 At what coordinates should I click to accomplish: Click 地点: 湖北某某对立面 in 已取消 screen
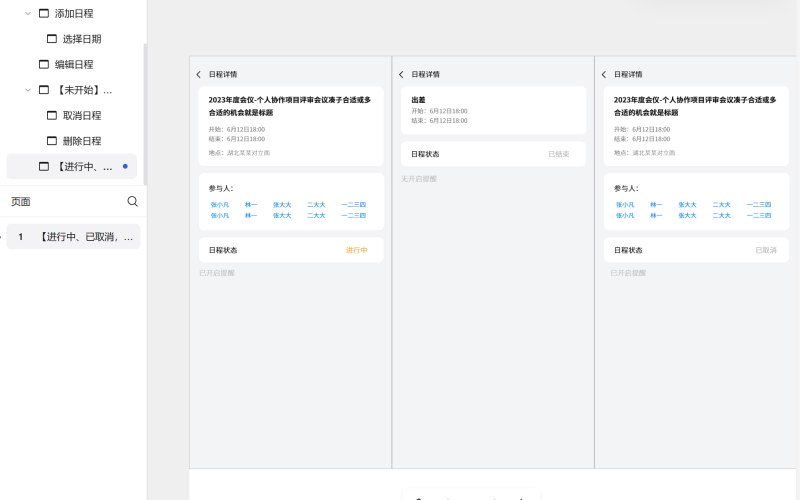tap(644, 153)
